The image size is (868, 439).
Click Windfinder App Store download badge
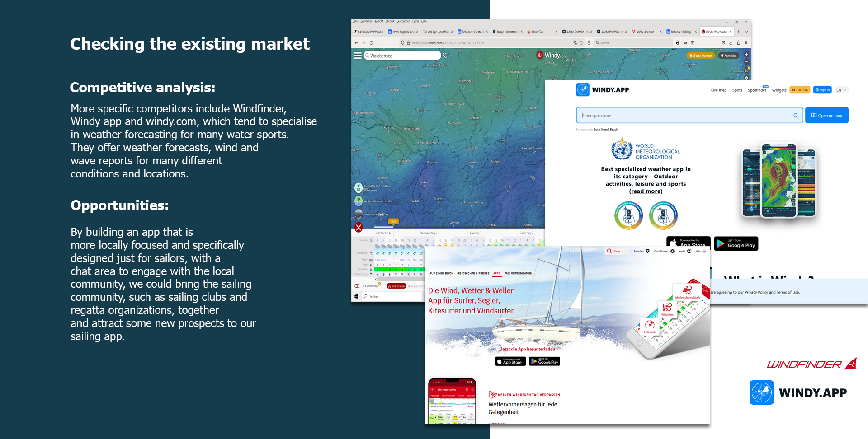coord(510,361)
